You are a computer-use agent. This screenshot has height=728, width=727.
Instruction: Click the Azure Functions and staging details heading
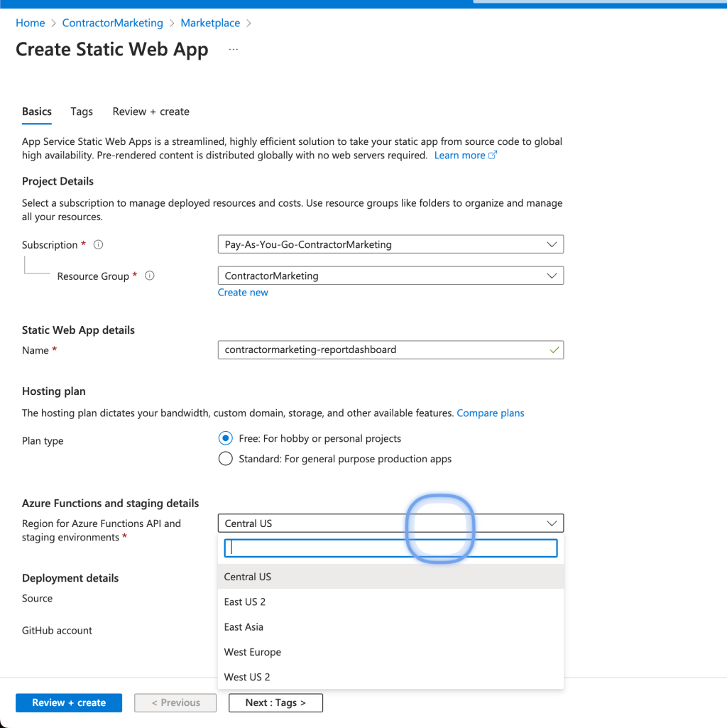pos(110,504)
